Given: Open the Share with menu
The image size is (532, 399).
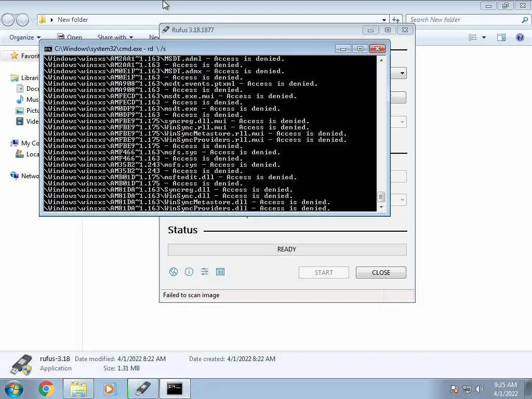Looking at the screenshot, I should (115, 37).
